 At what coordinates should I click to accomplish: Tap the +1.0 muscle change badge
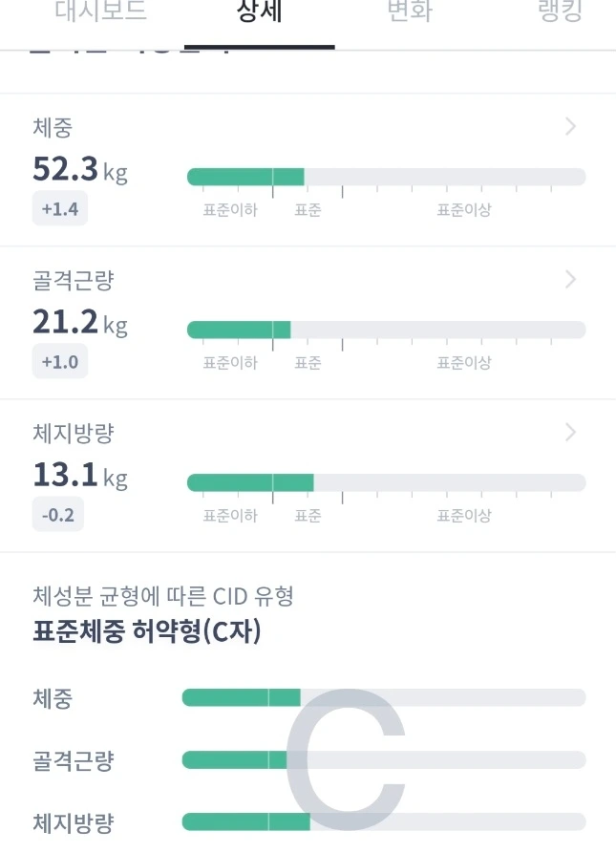click(x=60, y=362)
